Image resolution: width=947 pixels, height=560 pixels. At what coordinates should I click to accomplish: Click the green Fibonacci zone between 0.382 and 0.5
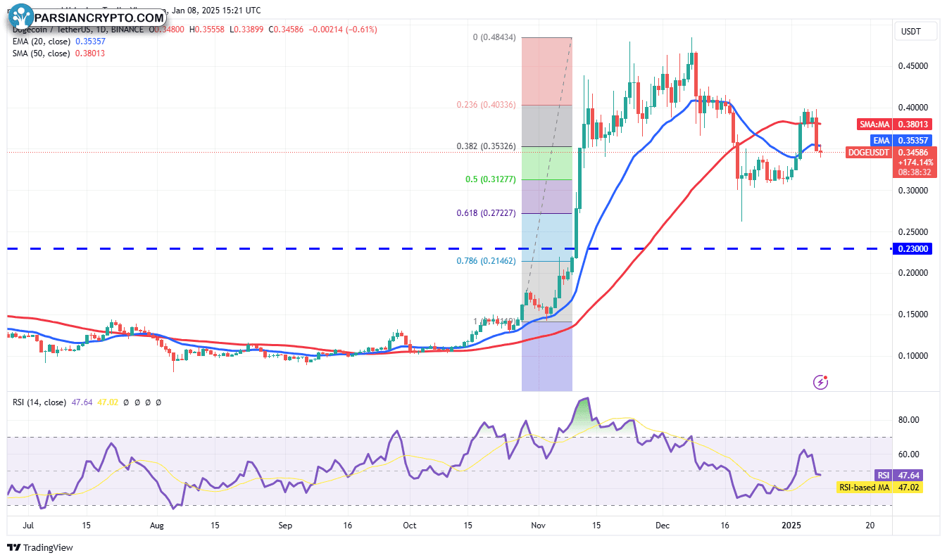(x=546, y=163)
